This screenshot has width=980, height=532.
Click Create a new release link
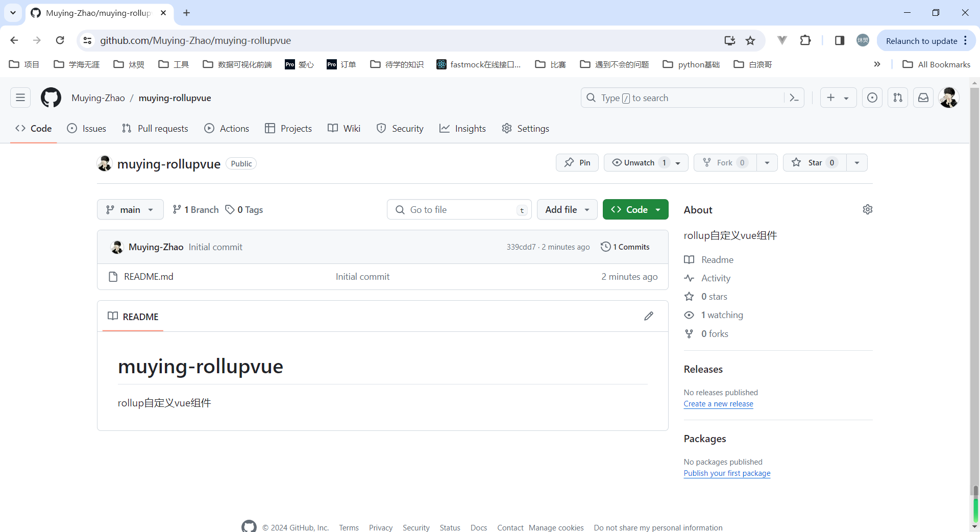tap(719, 404)
